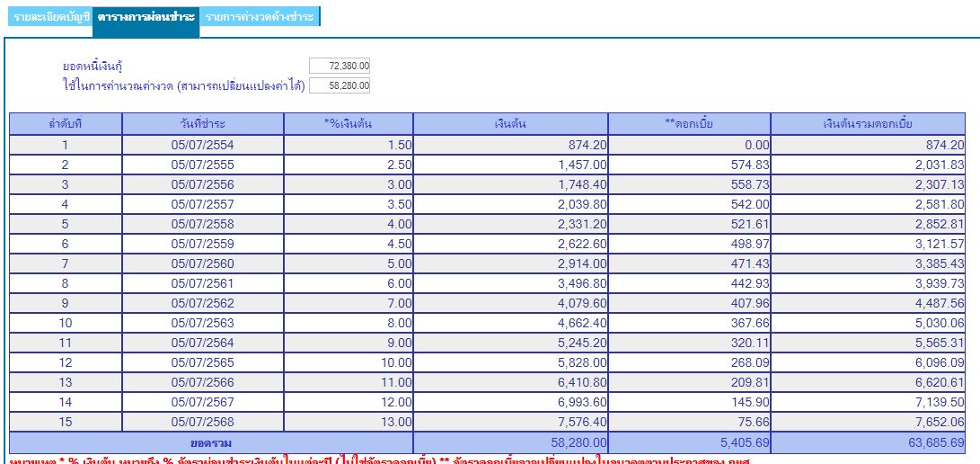Switch to รายการค่างวดค้างชำระ tab

tap(260, 17)
